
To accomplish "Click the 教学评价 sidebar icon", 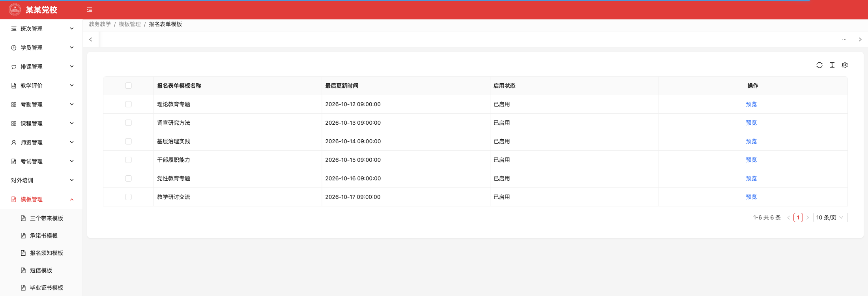I will 14,86.
